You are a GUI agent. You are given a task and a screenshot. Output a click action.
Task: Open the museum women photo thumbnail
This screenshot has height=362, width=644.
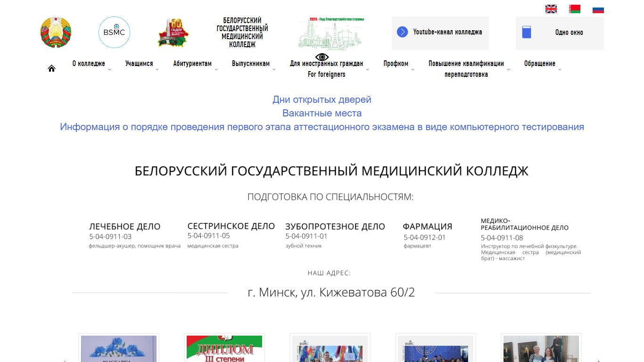pyautogui.click(x=541, y=348)
